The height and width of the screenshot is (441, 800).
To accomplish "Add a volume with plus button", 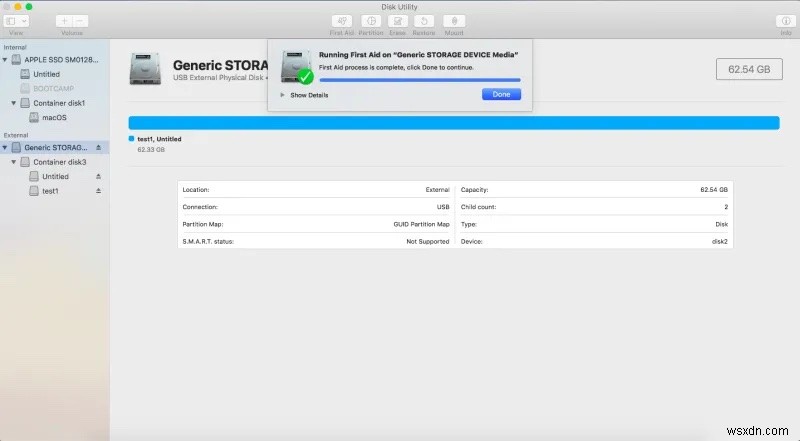I will click(64, 21).
